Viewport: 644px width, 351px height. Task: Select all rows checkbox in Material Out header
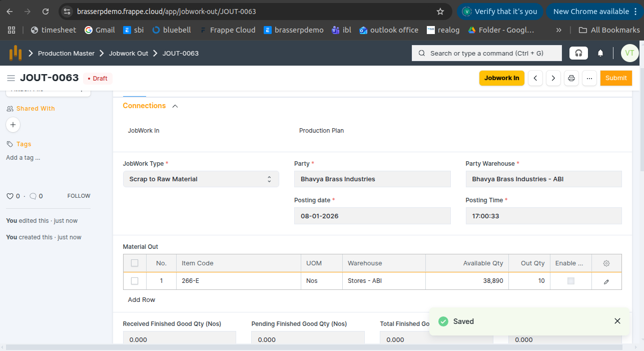click(135, 263)
